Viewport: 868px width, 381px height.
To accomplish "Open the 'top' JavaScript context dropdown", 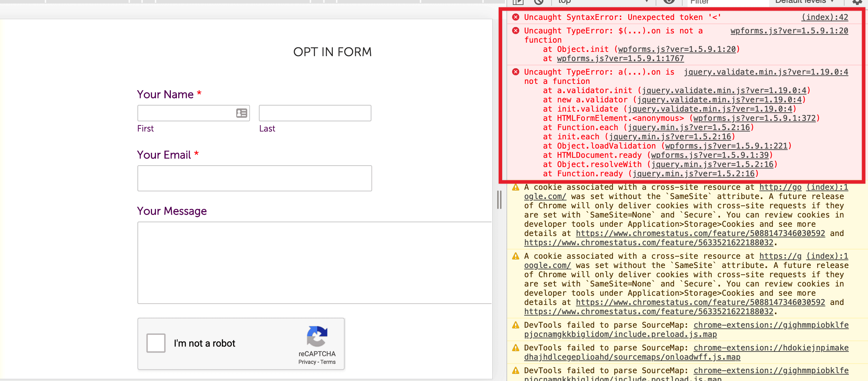I will point(603,2).
